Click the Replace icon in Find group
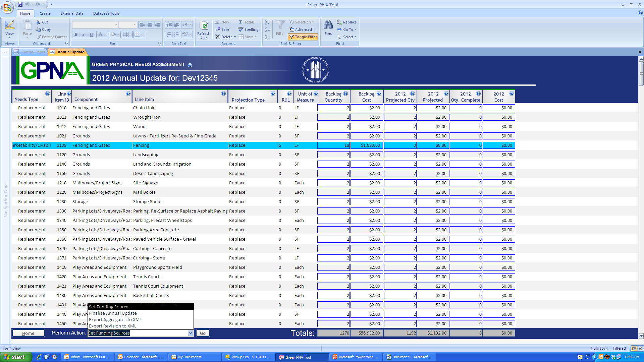Screen dimensions: 644x362 [339, 22]
